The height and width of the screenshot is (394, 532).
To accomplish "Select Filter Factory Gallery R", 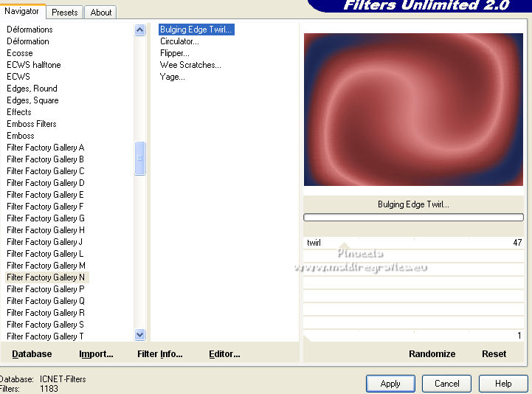I will tap(46, 313).
